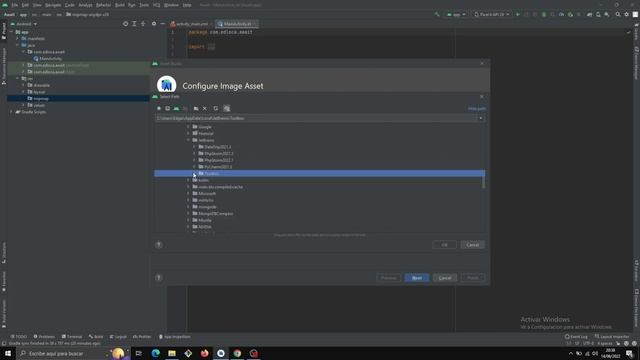Expand the drawable folder in project tree
640x360 pixels.
click(x=24, y=85)
